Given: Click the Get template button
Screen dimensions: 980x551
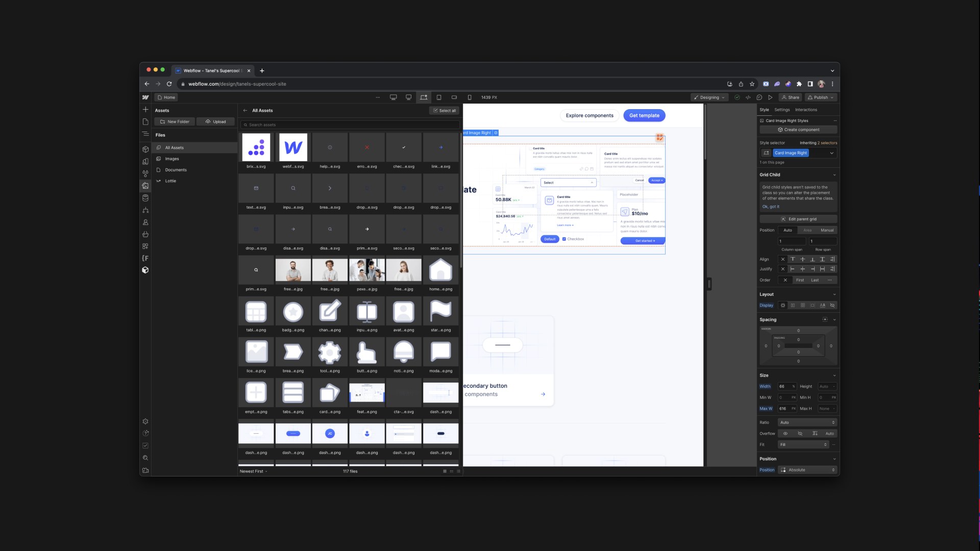Looking at the screenshot, I should (644, 115).
